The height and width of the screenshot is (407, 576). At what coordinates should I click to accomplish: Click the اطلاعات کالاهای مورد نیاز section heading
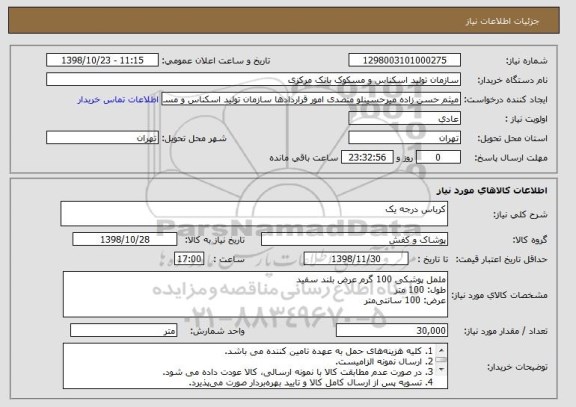tap(492, 190)
